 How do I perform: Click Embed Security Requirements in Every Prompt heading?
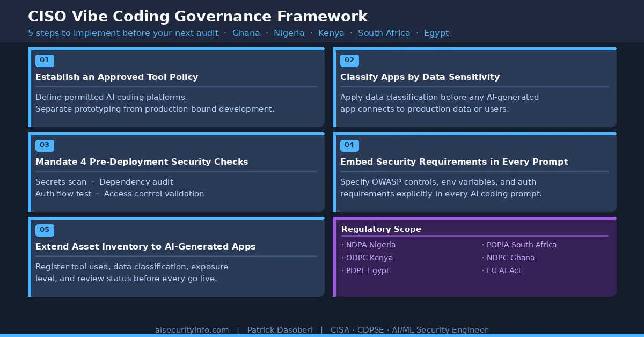pyautogui.click(x=454, y=162)
